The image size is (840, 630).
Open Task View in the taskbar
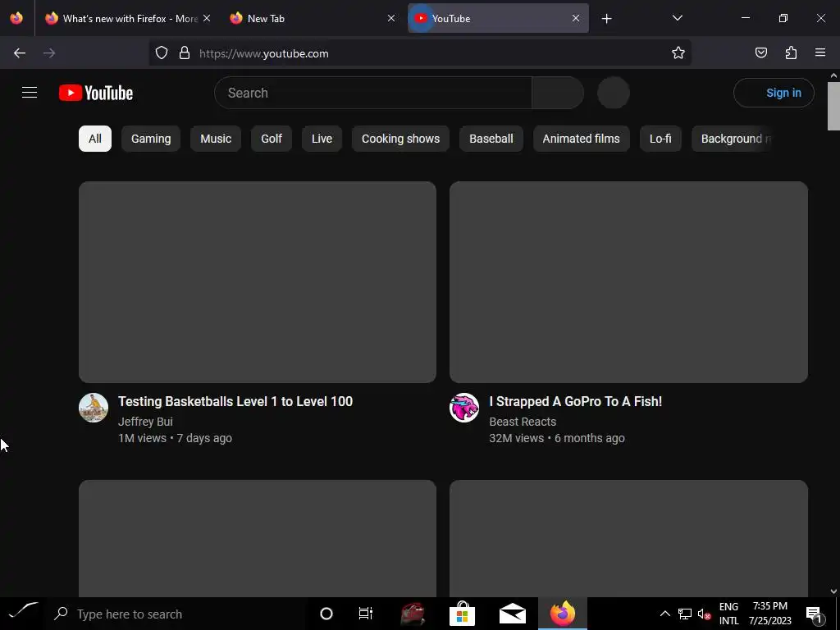[366, 614]
